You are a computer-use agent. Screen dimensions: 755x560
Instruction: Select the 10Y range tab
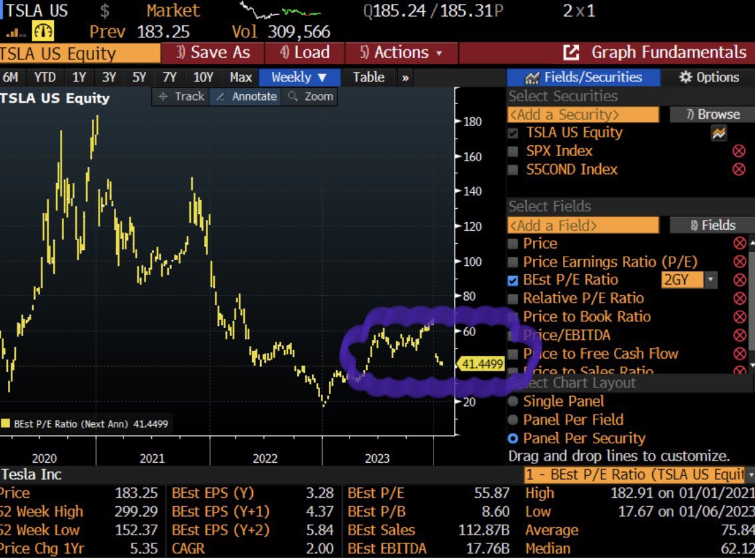203,77
